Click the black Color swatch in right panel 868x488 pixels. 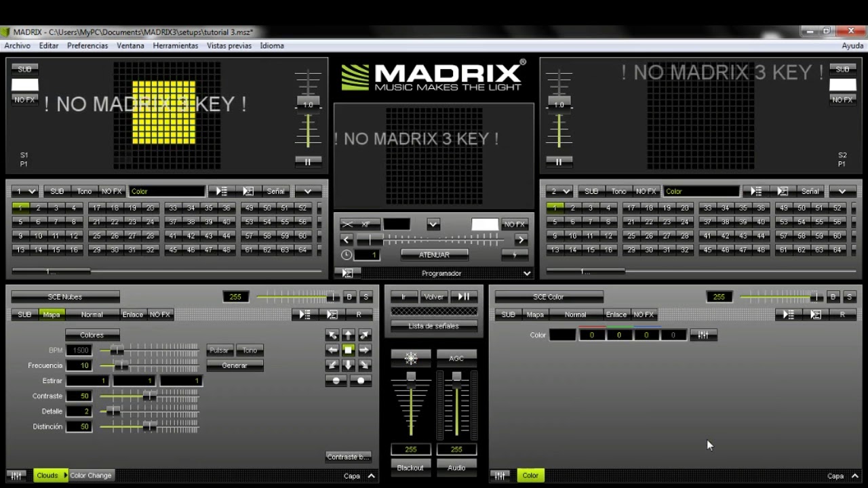point(562,335)
